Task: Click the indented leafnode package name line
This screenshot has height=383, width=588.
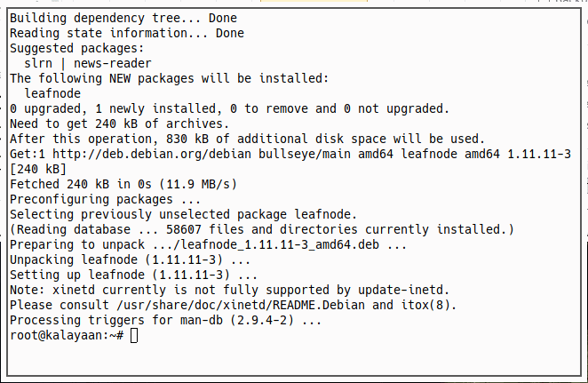Action: [54, 92]
